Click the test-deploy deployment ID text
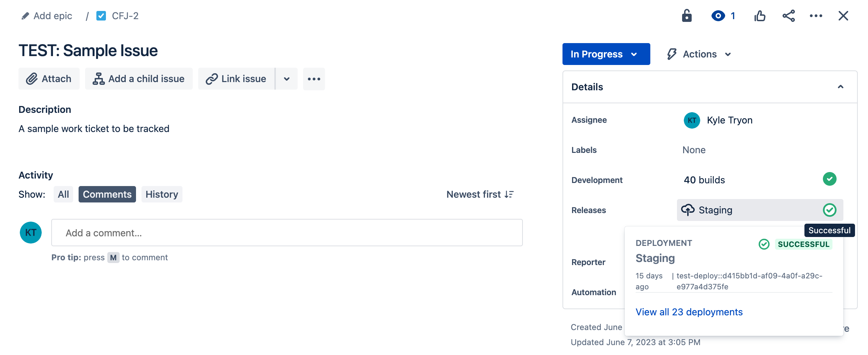 click(749, 281)
